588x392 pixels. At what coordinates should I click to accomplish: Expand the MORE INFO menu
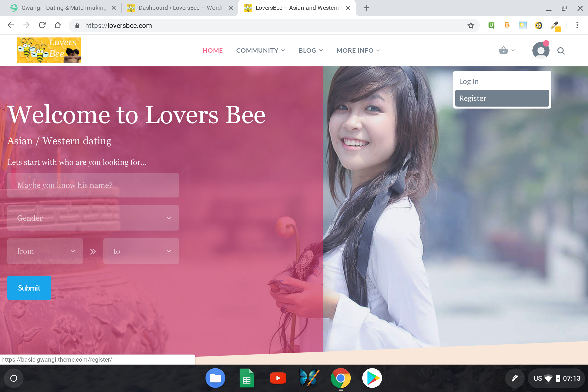(x=358, y=50)
